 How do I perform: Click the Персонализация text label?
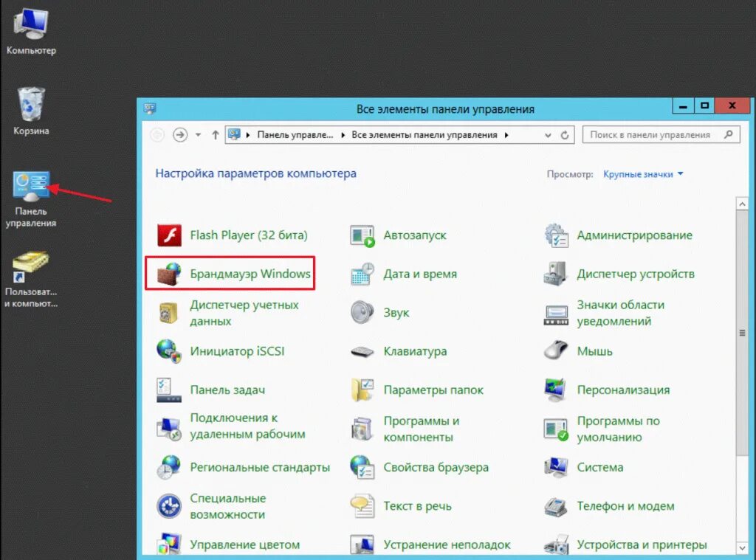click(623, 390)
